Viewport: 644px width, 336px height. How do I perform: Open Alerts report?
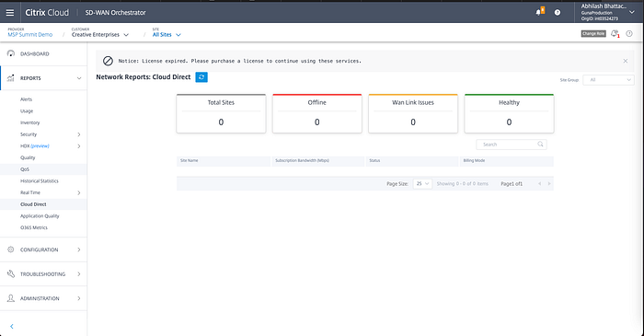tap(26, 99)
